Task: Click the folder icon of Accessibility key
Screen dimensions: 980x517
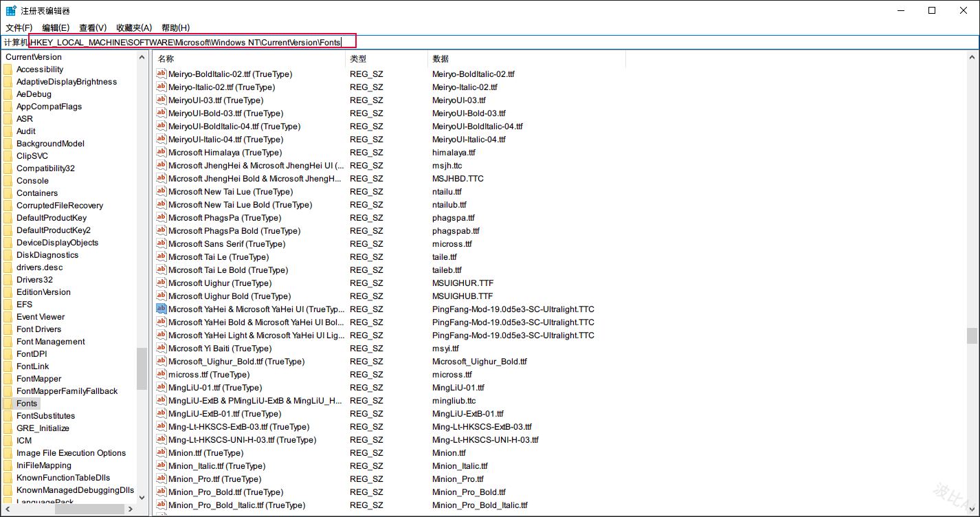Action: click(8, 69)
